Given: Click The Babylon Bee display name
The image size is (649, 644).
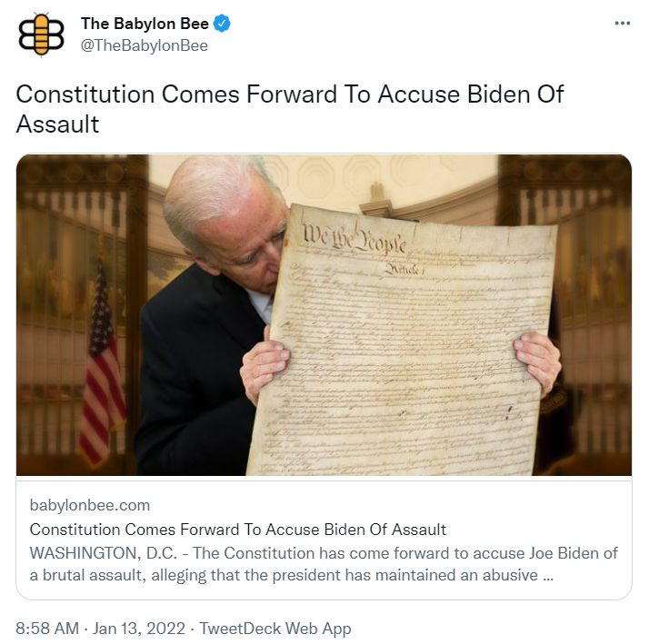Looking at the screenshot, I should point(145,24).
